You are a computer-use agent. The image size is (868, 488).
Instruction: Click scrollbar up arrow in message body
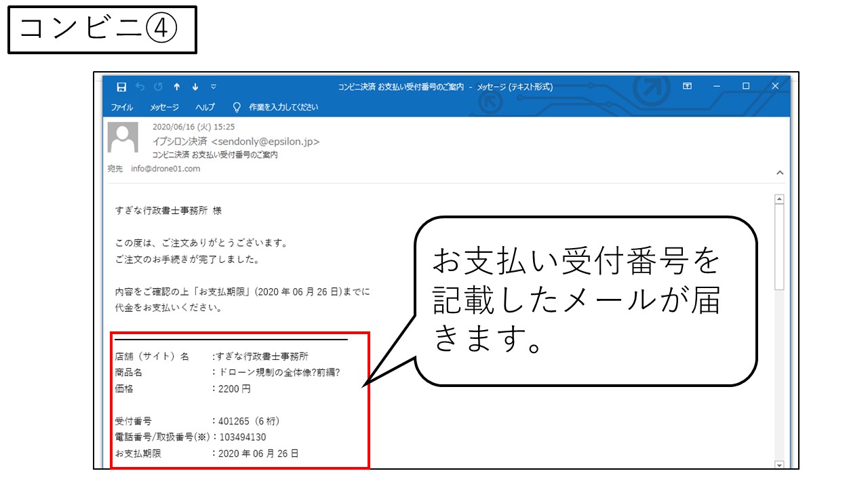(779, 199)
